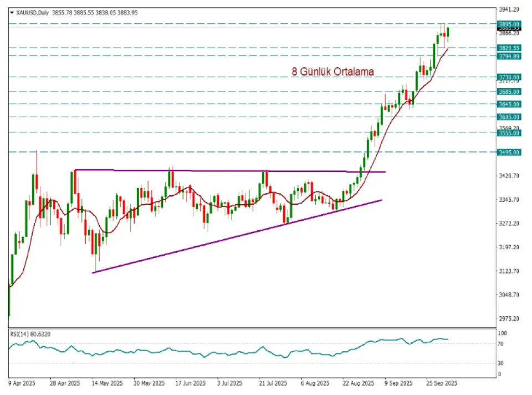532x395 pixels.
Task: Select the 3794.89 price level tag
Action: click(x=509, y=57)
